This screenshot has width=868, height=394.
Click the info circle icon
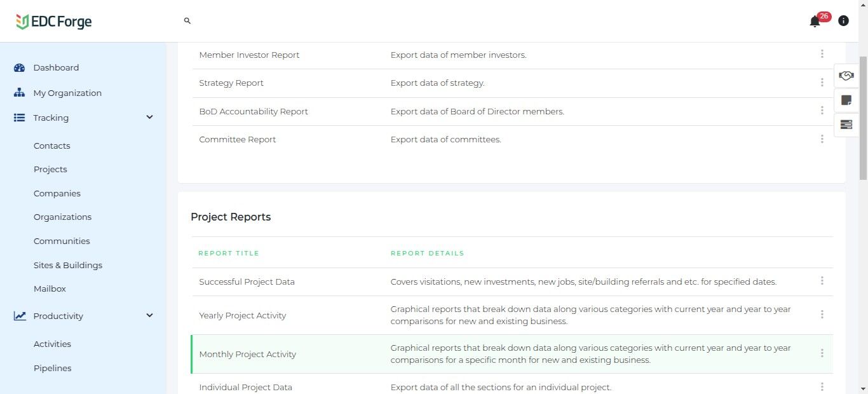(843, 21)
